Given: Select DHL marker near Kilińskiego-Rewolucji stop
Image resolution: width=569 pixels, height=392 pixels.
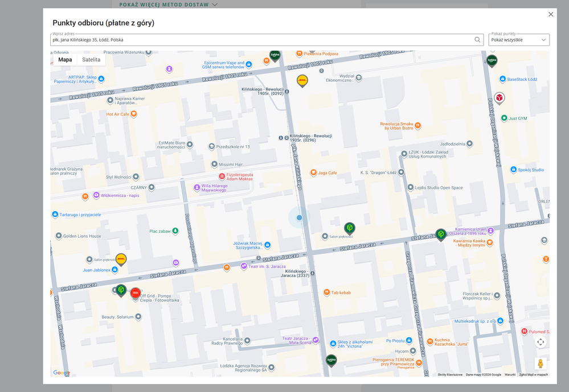Looking at the screenshot, I should pos(302,81).
